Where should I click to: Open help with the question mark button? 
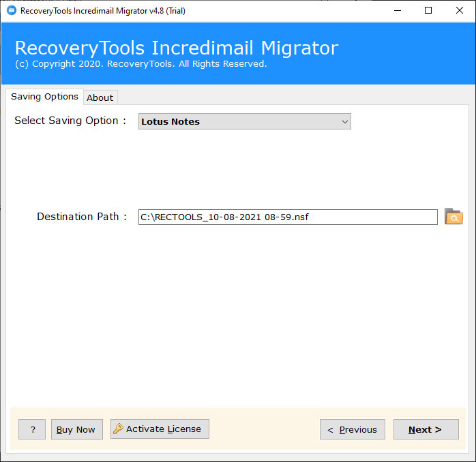click(x=32, y=429)
